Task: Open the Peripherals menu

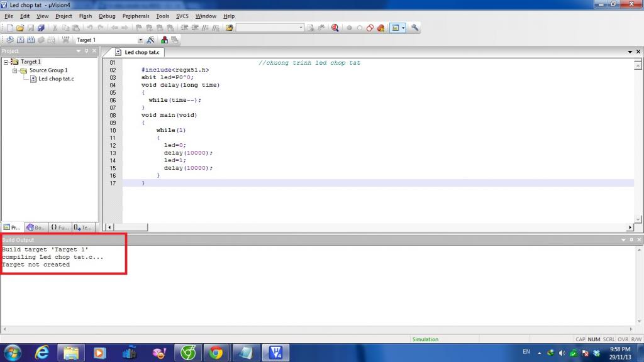Action: click(136, 16)
